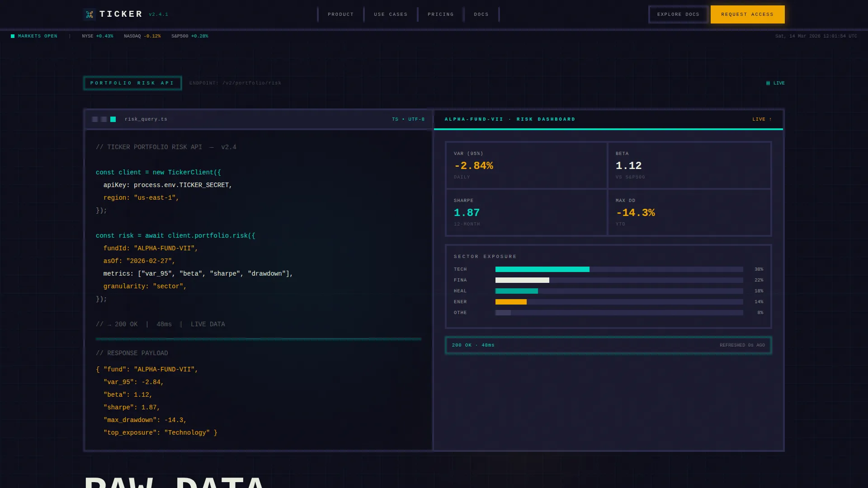Click the ENER sector exposure bar
Screen dimensions: 868x488
click(619, 302)
